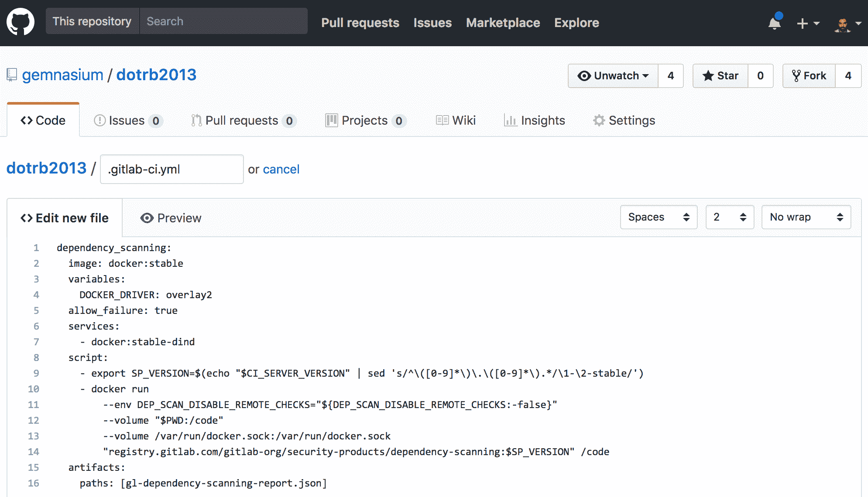Switch to the Code tab
Viewport: 868px width, 497px height.
(43, 120)
